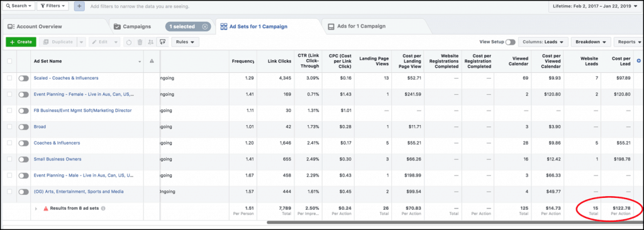The width and height of the screenshot is (644, 230).
Task: Click the audience people icon in toolbar
Action: (x=150, y=42)
